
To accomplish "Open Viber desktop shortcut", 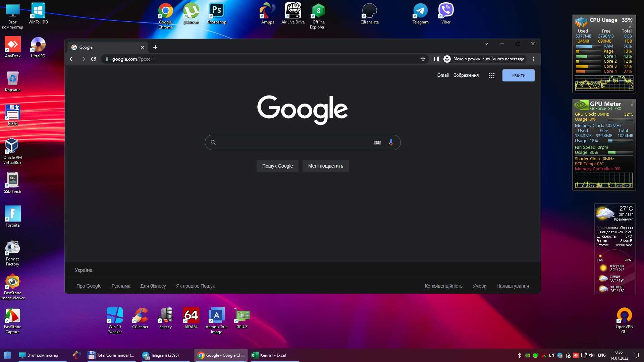I will tap(446, 13).
